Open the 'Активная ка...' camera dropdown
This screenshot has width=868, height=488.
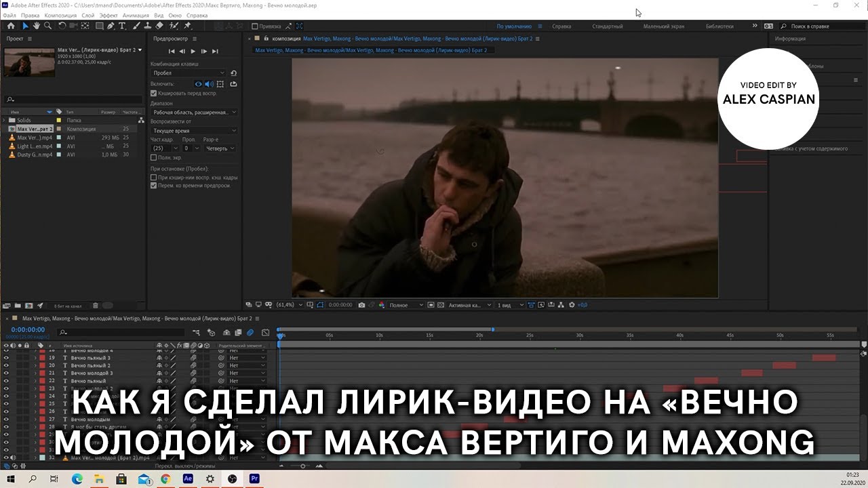pyautogui.click(x=469, y=305)
